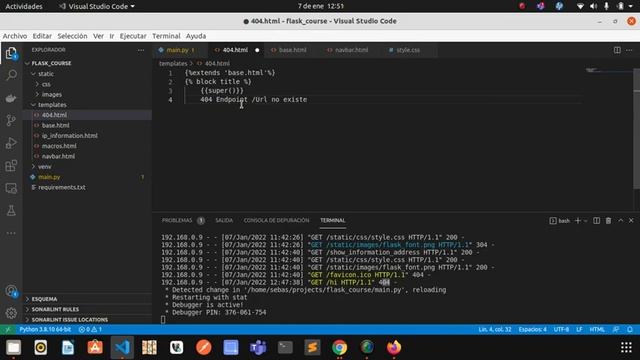Change language mode HTML in status bar
640x360 pixels.
pyautogui.click(x=597, y=329)
